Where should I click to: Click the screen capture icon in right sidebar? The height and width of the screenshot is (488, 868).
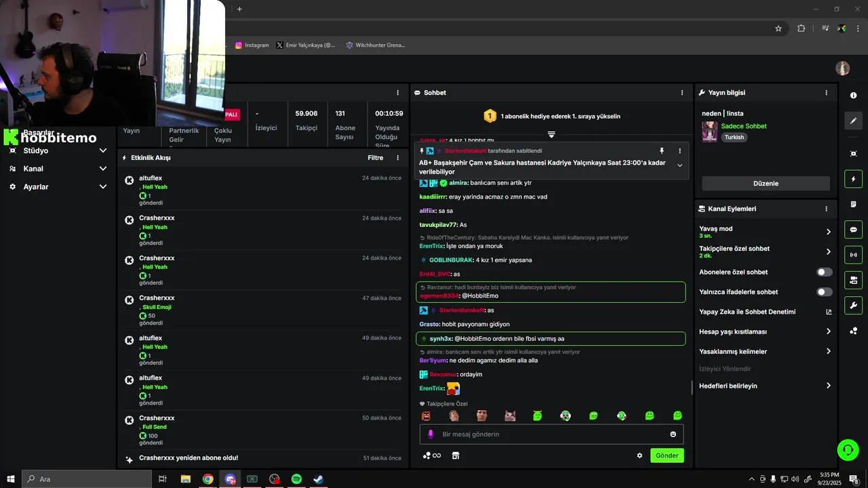pos(853,154)
